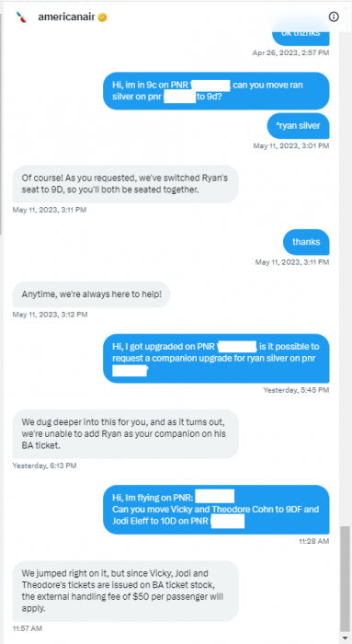
Task: Select "Anytime, we're always here to help!" message
Action: [x=91, y=294]
